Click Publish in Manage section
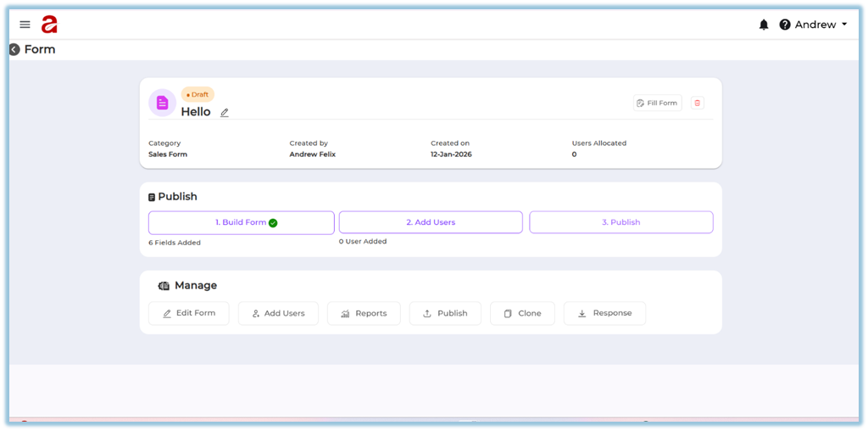The width and height of the screenshot is (868, 431). pyautogui.click(x=445, y=313)
